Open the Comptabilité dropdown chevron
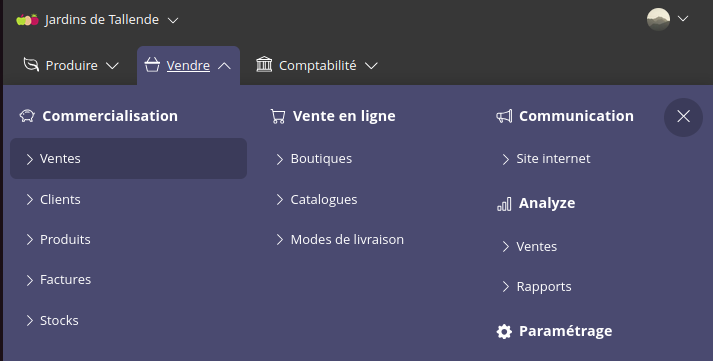Viewport: 713px width, 361px height. [x=372, y=66]
